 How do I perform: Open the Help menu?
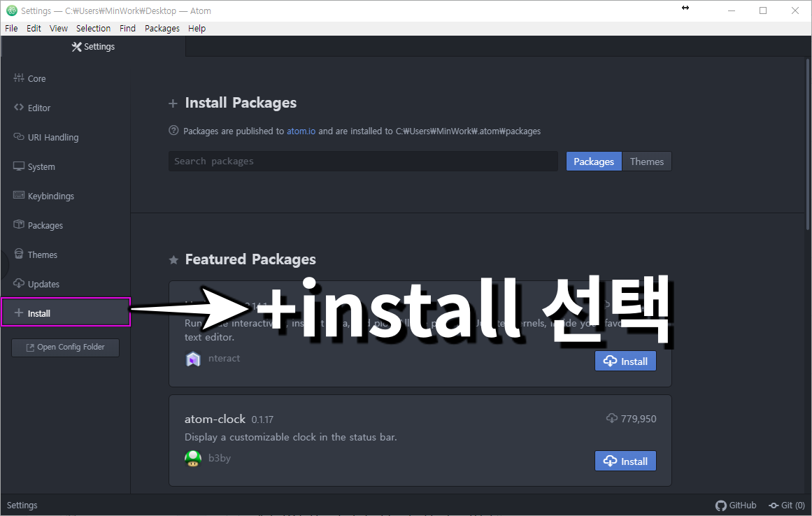(x=197, y=29)
